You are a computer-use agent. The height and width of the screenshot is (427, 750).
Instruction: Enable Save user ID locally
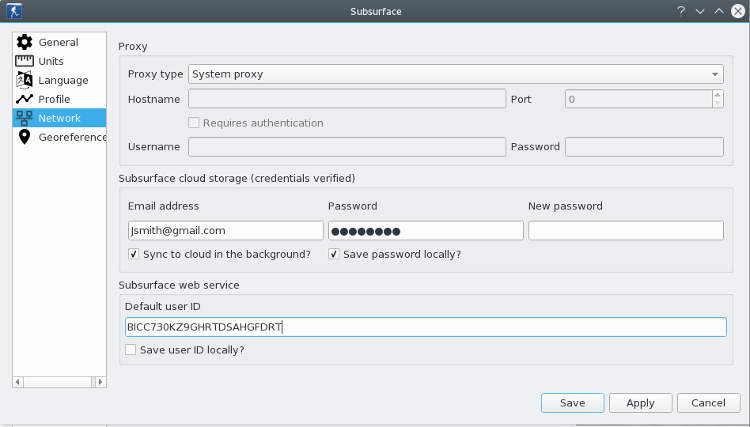point(130,350)
